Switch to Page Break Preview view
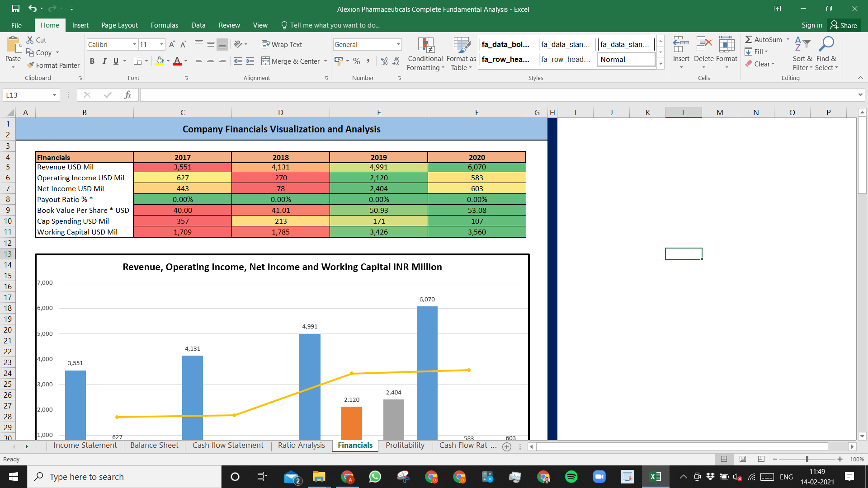Image resolution: width=868 pixels, height=488 pixels. [761, 459]
